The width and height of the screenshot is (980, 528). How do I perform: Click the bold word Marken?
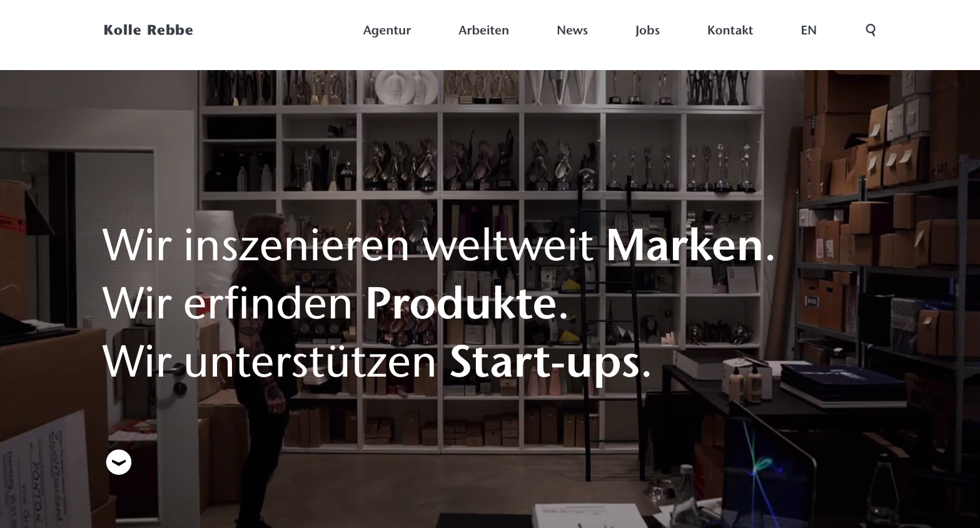point(685,245)
